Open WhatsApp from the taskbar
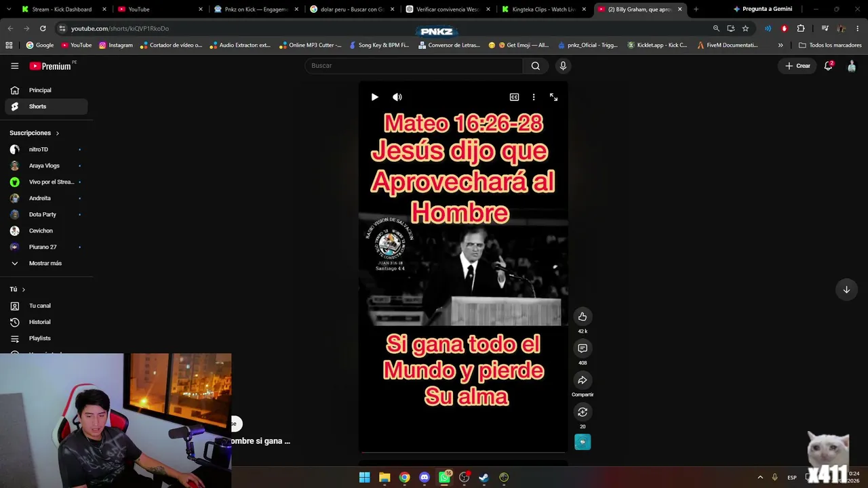The width and height of the screenshot is (868, 488). pyautogui.click(x=444, y=477)
